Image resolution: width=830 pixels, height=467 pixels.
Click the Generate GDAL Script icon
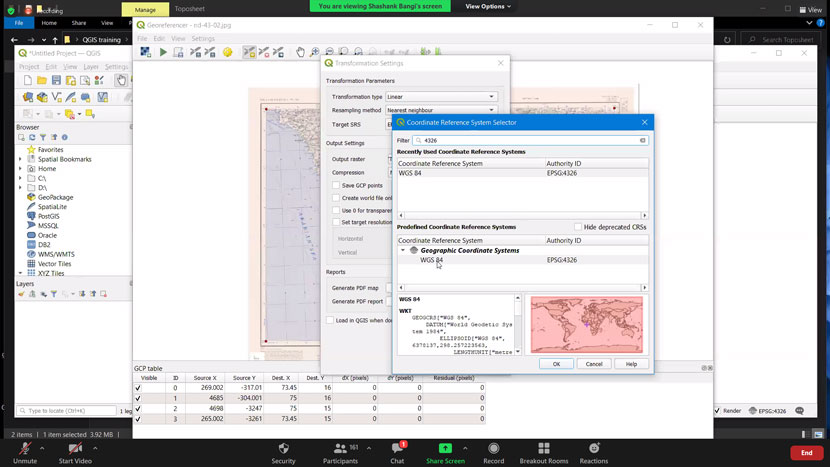coord(178,52)
